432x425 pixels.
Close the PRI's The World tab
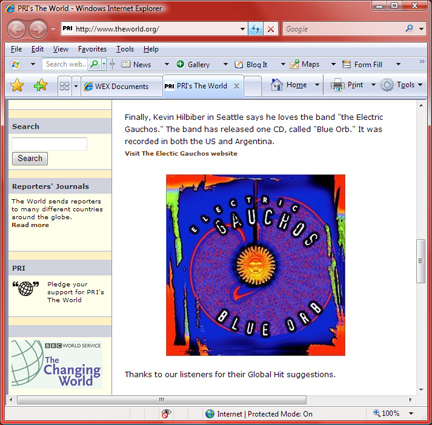click(236, 86)
